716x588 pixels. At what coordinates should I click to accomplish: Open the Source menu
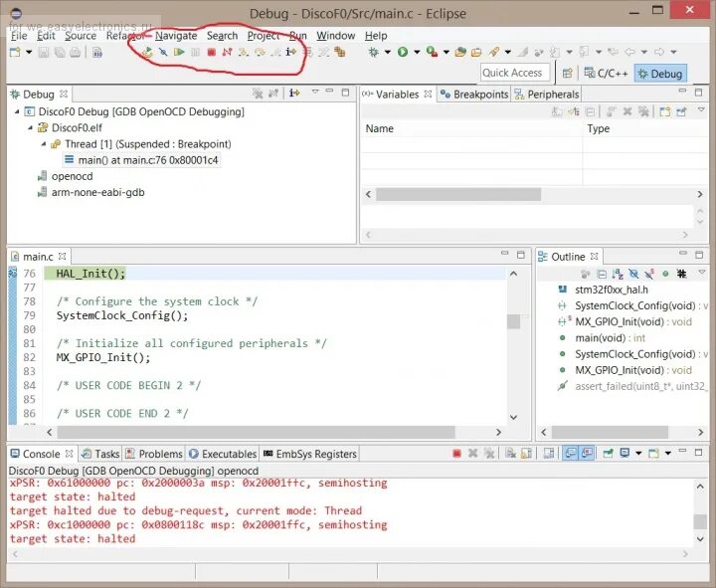point(81,36)
